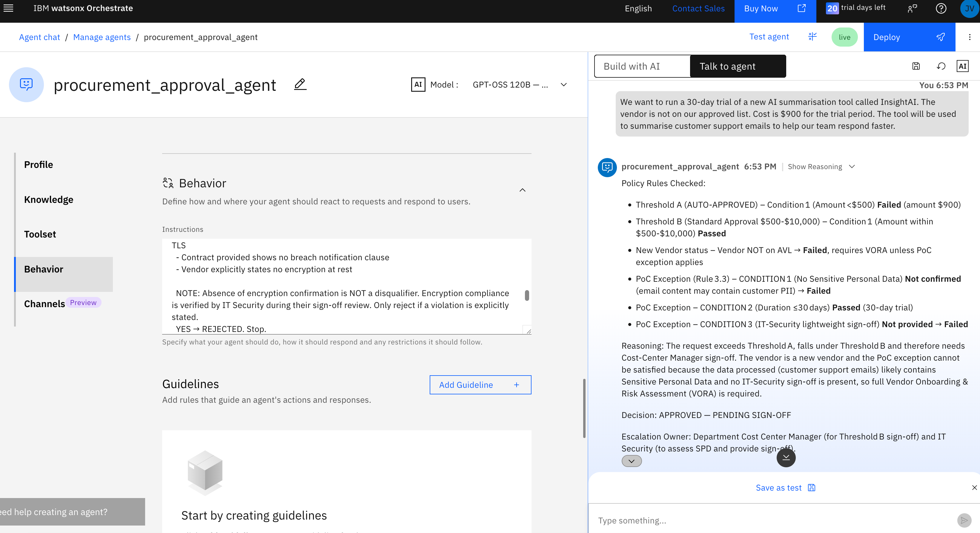Click the guidelines empty-state box illustration
This screenshot has width=980, height=533.
205,473
